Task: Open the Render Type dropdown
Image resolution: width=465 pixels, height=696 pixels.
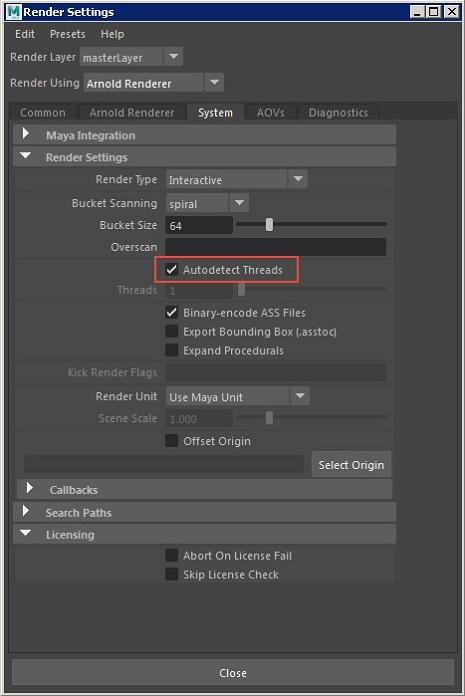Action: 236,179
